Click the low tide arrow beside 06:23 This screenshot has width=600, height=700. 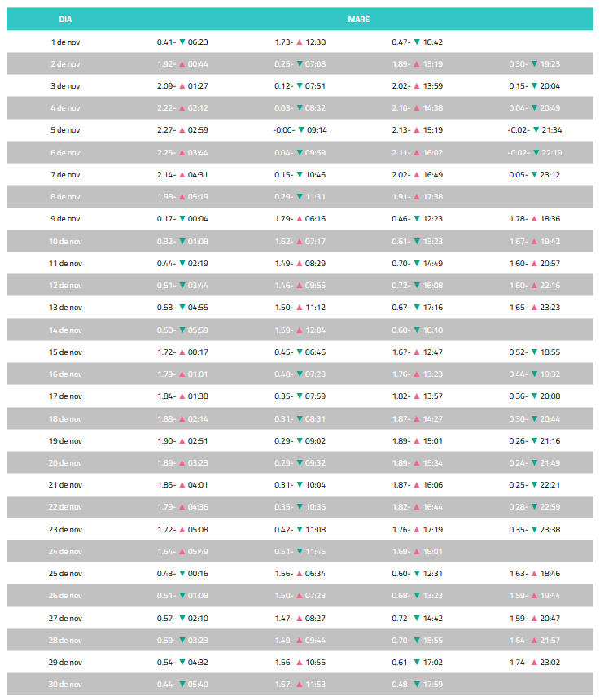[182, 42]
